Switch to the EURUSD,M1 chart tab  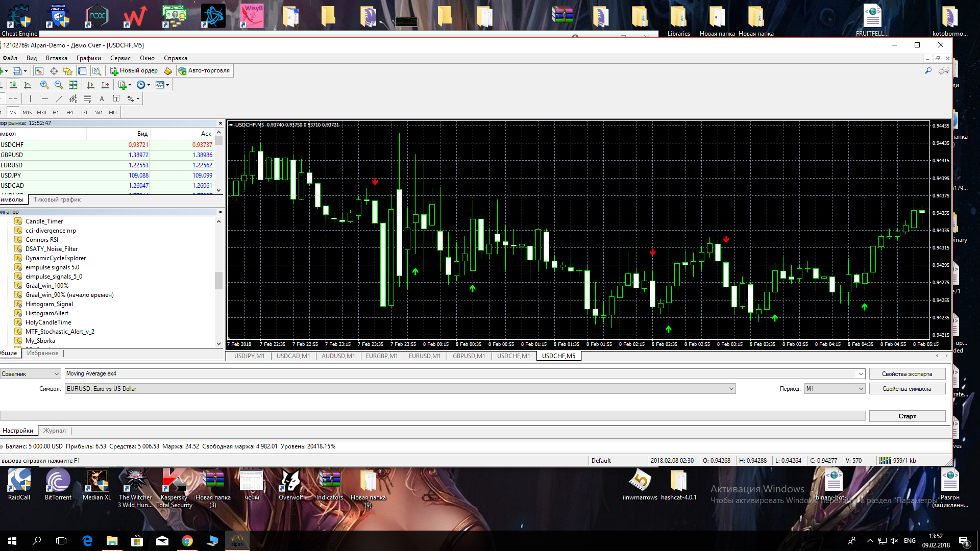point(425,356)
